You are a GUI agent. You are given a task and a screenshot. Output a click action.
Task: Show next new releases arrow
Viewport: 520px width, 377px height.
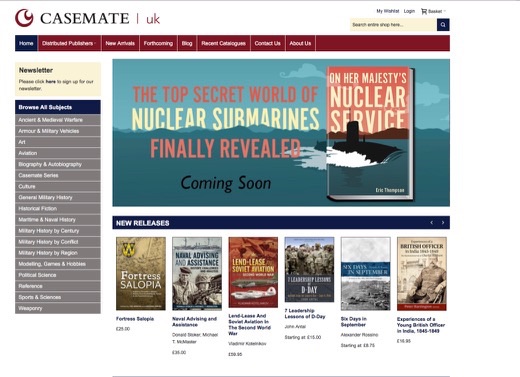(443, 223)
